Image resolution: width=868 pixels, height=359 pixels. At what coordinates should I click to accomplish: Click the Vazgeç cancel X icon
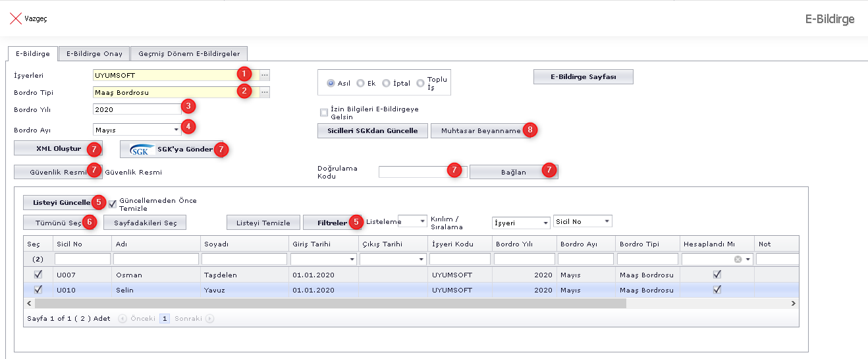[x=15, y=18]
